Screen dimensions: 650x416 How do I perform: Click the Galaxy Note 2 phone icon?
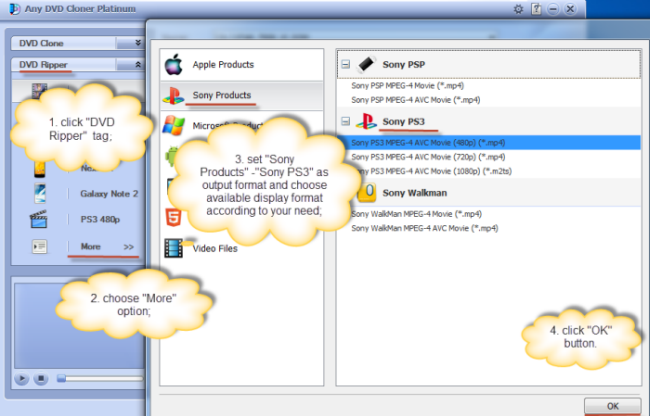click(40, 193)
